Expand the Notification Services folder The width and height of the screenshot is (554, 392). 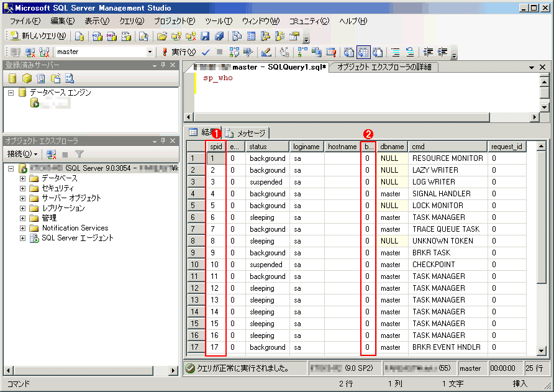coord(22,228)
